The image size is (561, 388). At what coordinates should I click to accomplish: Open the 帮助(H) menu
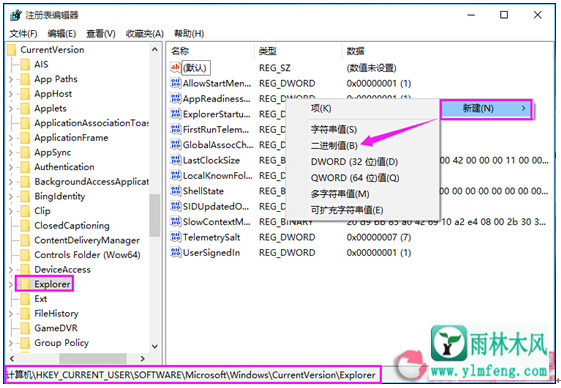pos(189,34)
